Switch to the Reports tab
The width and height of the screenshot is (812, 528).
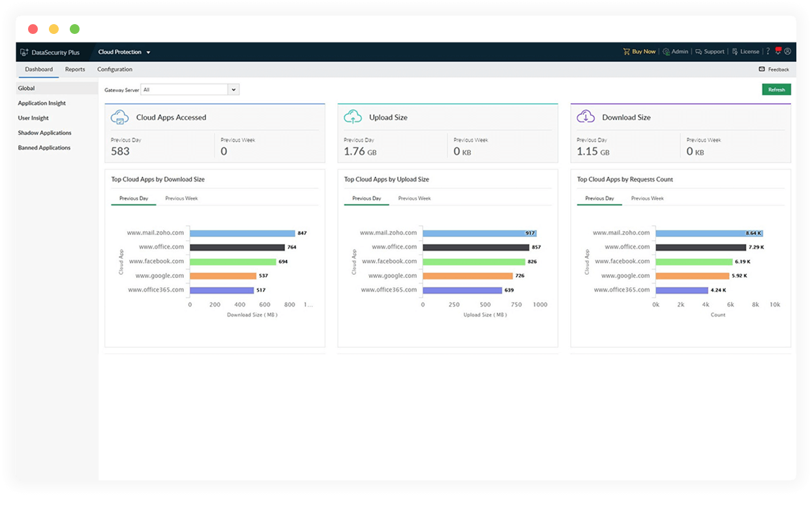click(x=75, y=69)
